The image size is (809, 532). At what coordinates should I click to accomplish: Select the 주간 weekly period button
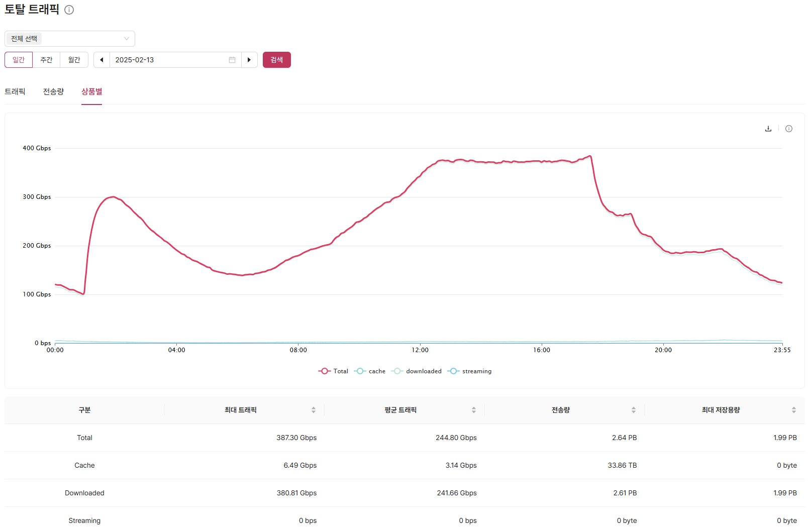pos(46,60)
